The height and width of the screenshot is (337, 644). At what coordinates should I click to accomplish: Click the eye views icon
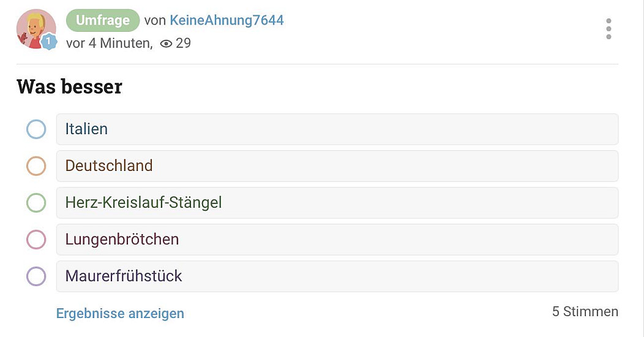tap(165, 44)
